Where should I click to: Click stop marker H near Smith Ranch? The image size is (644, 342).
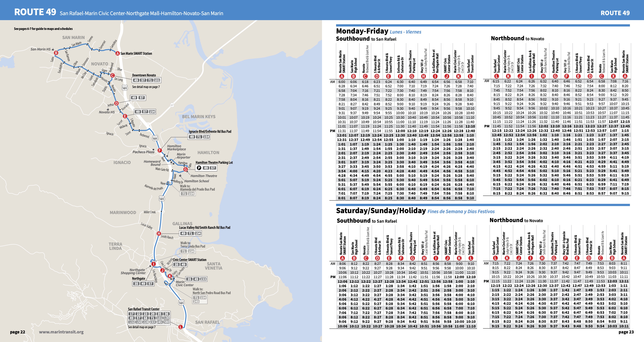click(159, 233)
